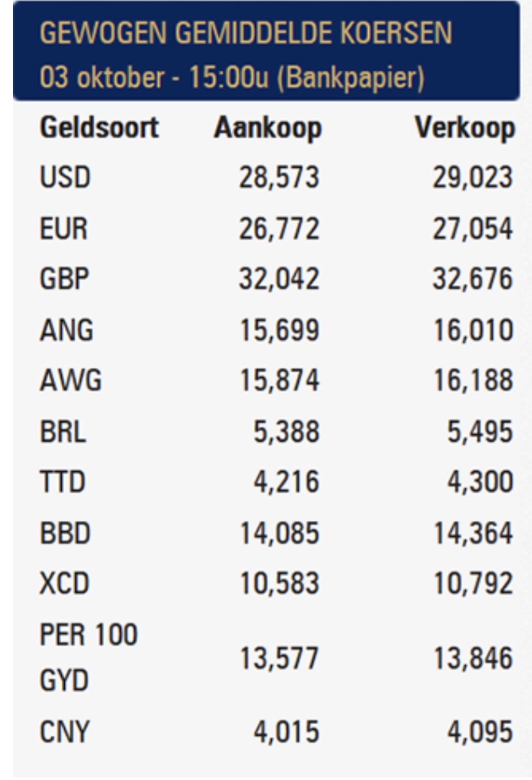Viewport: 532px width, 780px height.
Task: Click the Gewogen Gemiddelde Koersen header title
Action: (x=245, y=34)
